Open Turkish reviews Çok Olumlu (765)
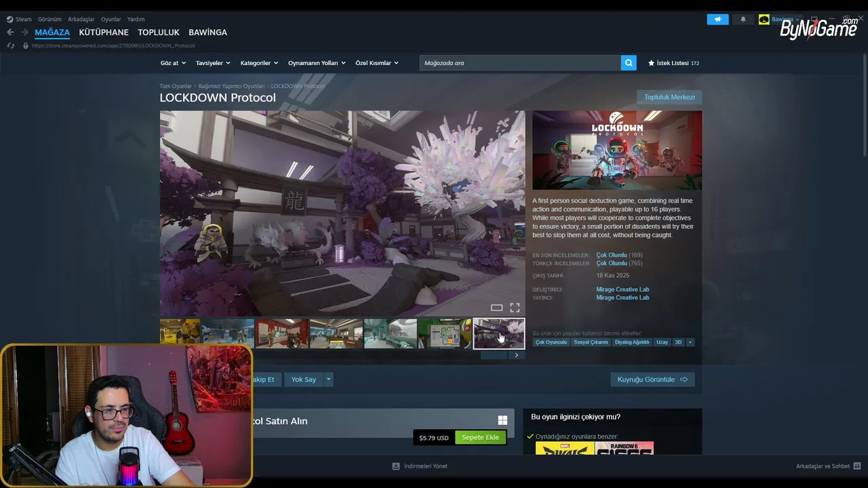 click(619, 264)
